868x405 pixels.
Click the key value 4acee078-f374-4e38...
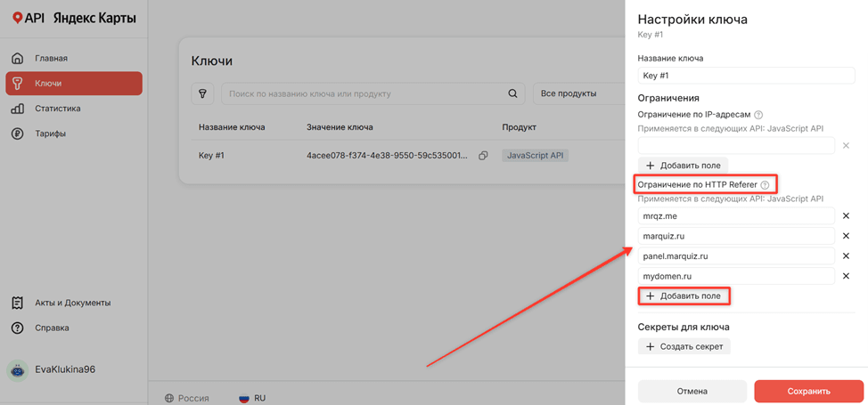click(x=389, y=156)
